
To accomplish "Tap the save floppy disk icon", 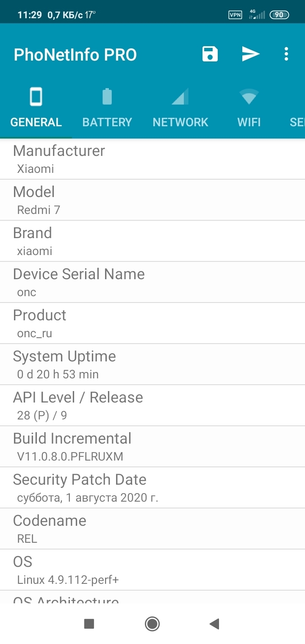I will (x=210, y=54).
